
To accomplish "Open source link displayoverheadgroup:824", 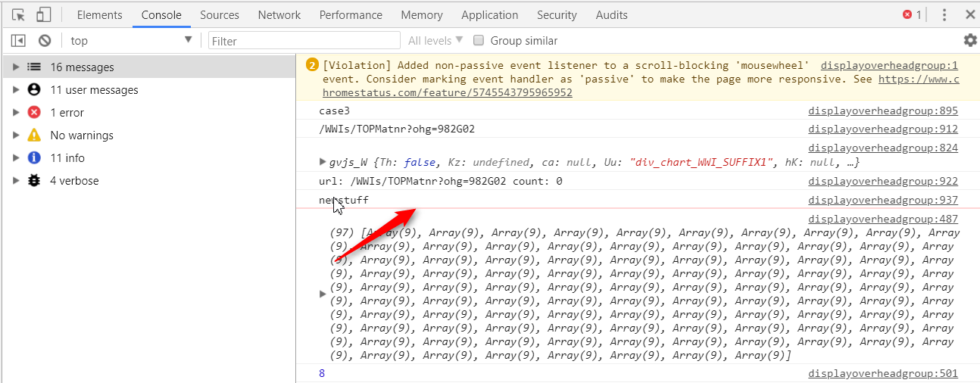I will click(x=883, y=148).
